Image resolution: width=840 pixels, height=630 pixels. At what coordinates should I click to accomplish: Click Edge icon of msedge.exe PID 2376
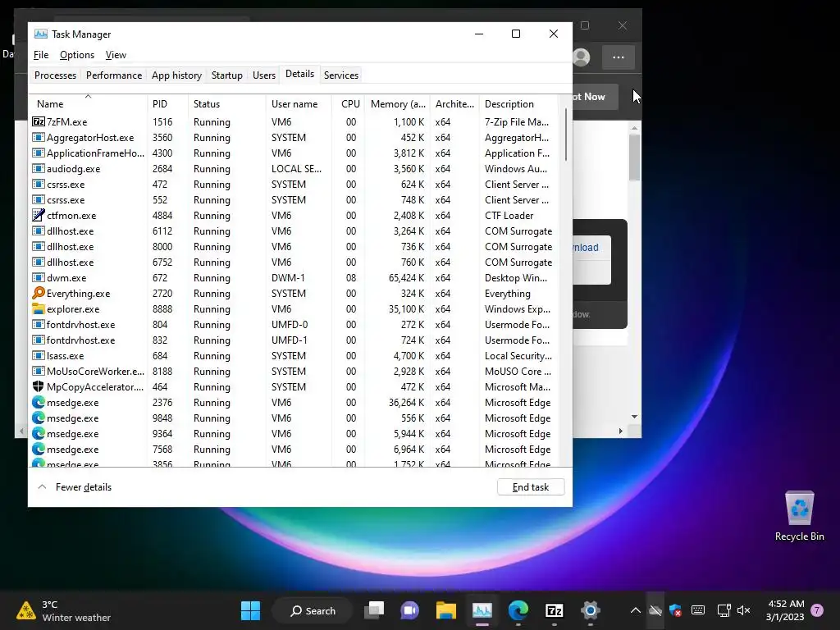coord(38,402)
